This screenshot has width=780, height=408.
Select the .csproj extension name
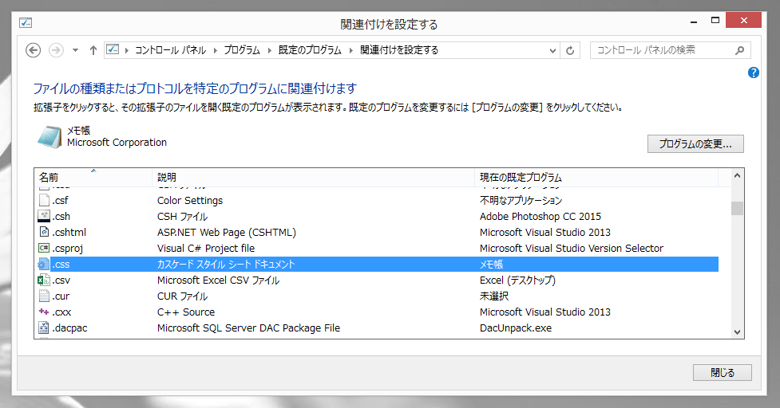[x=68, y=248]
